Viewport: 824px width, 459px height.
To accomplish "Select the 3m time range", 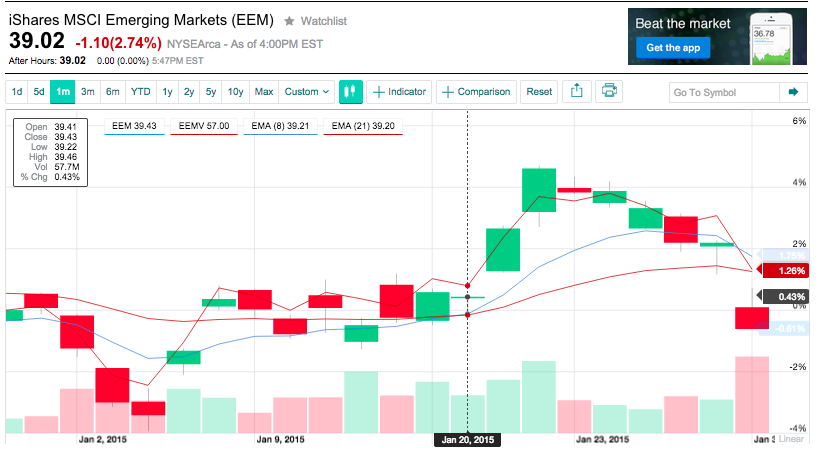I will 87,91.
